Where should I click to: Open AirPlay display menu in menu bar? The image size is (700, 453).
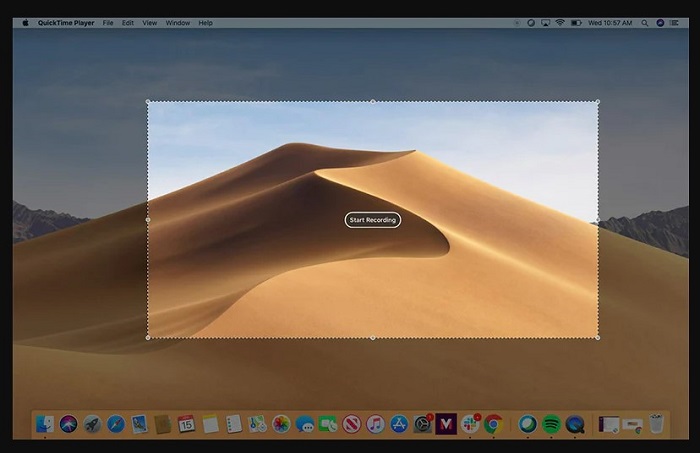546,23
